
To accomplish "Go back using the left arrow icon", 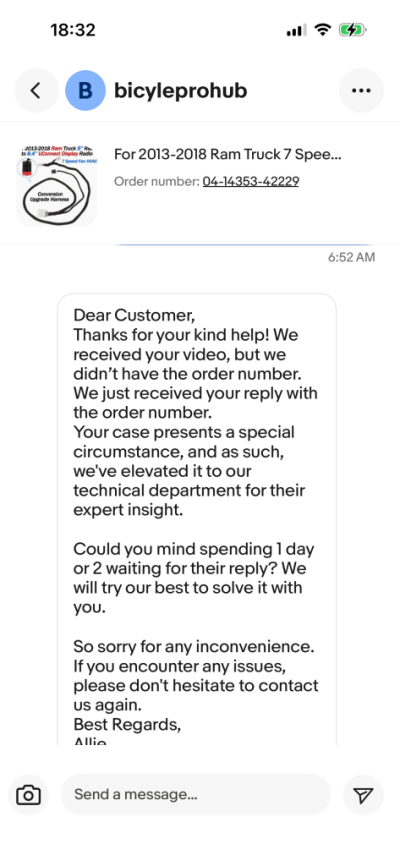I will [36, 91].
